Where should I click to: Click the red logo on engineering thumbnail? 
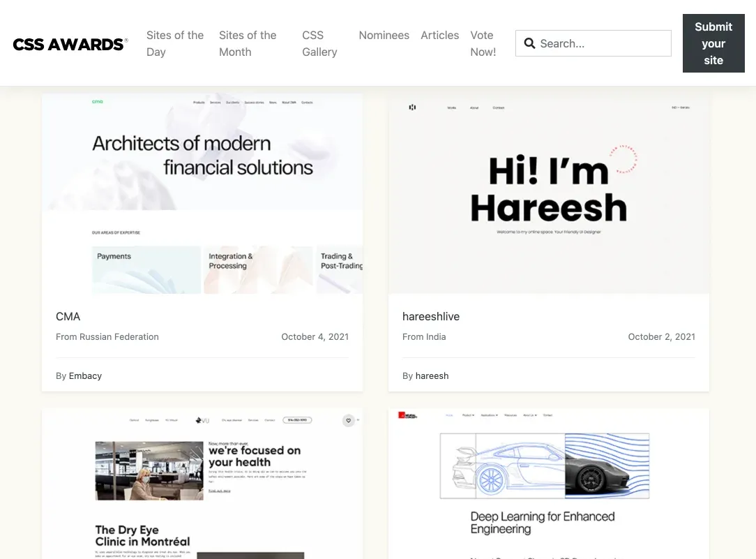click(x=402, y=415)
